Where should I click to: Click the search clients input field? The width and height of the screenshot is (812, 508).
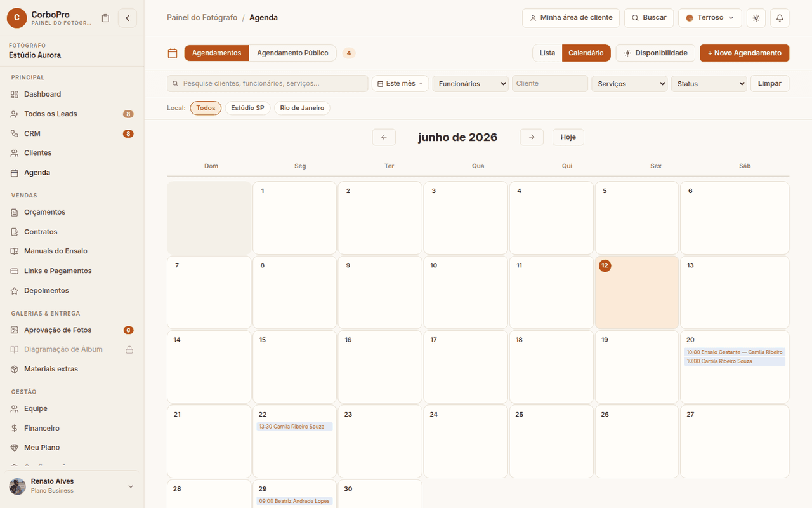(x=268, y=84)
